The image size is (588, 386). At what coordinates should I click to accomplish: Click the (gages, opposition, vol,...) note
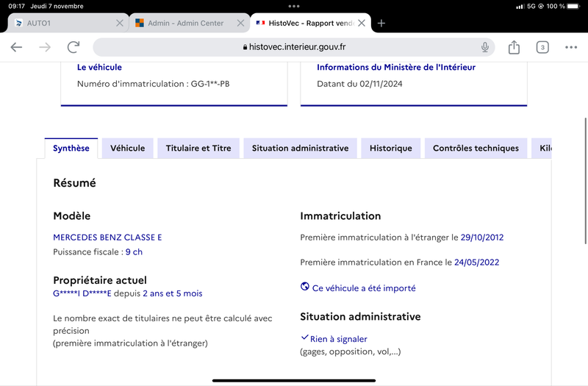[351, 352]
